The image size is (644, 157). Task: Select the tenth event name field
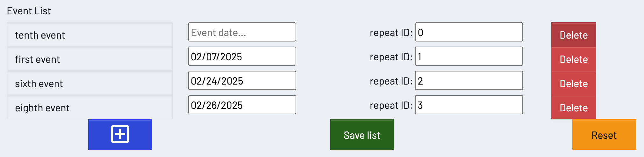click(90, 35)
